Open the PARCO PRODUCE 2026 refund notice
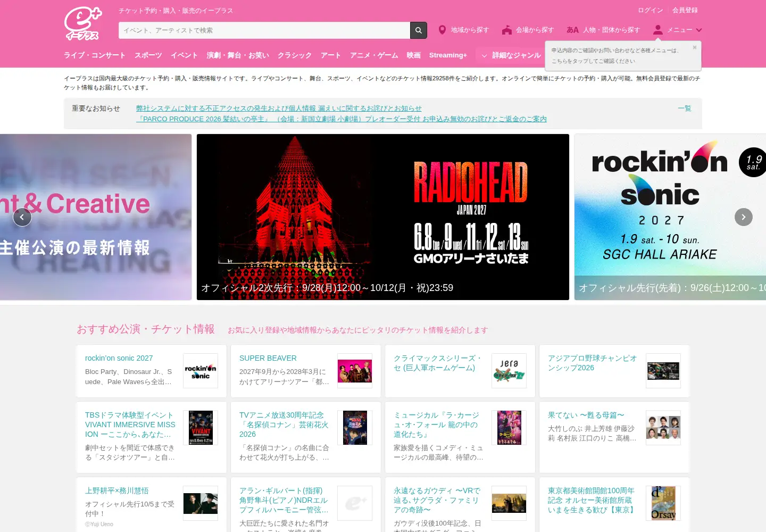The height and width of the screenshot is (532, 766). (x=342, y=119)
